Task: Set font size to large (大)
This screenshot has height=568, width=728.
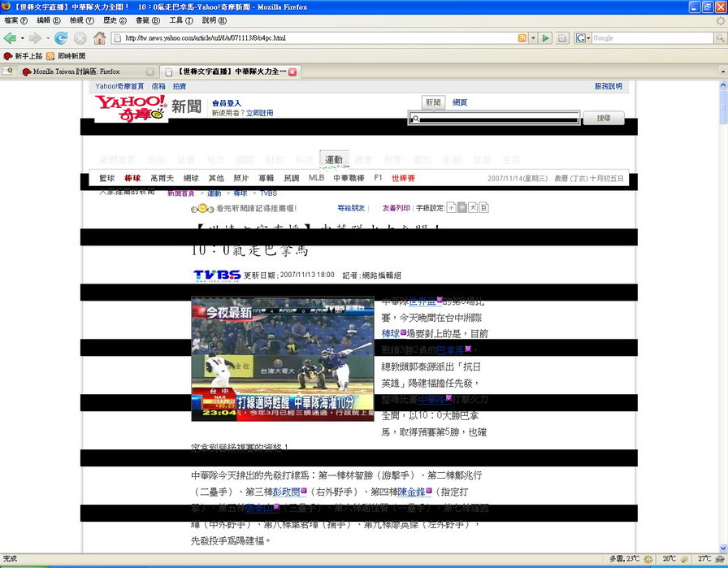Action: coord(473,207)
